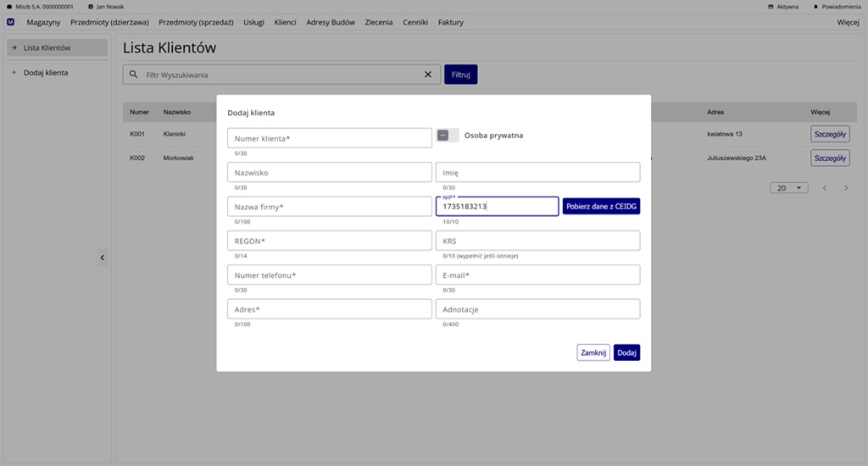Click the blue M application logo
This screenshot has width=868, height=466.
click(x=10, y=22)
